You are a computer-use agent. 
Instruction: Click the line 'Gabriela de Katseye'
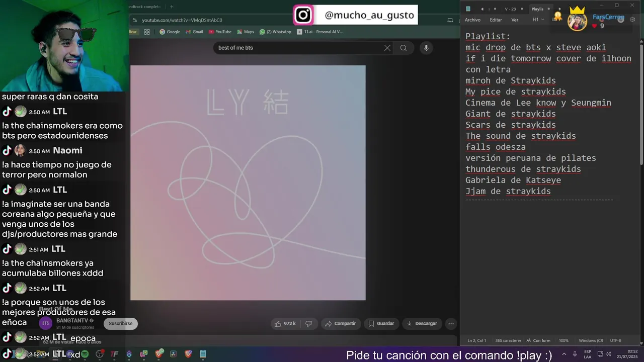coord(513,180)
